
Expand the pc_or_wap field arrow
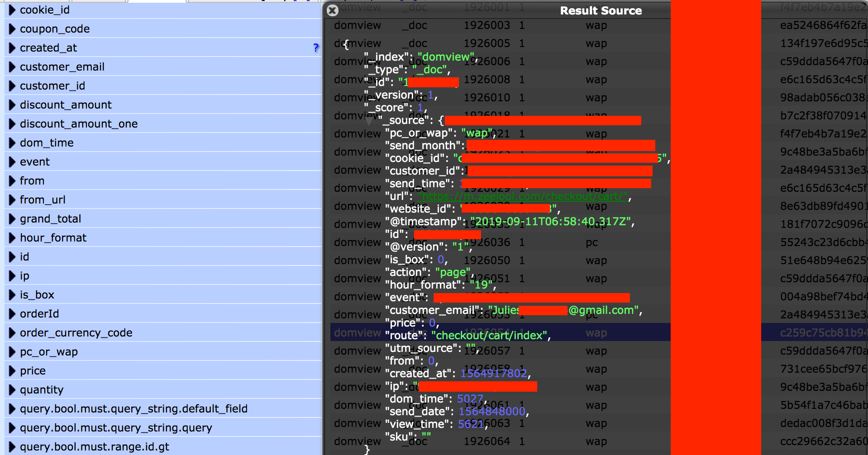coord(12,352)
